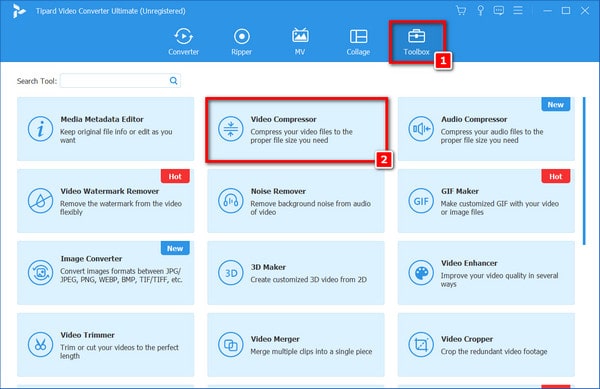Click "Remove background noise from audio" description
The image size is (600, 389).
[311, 203]
